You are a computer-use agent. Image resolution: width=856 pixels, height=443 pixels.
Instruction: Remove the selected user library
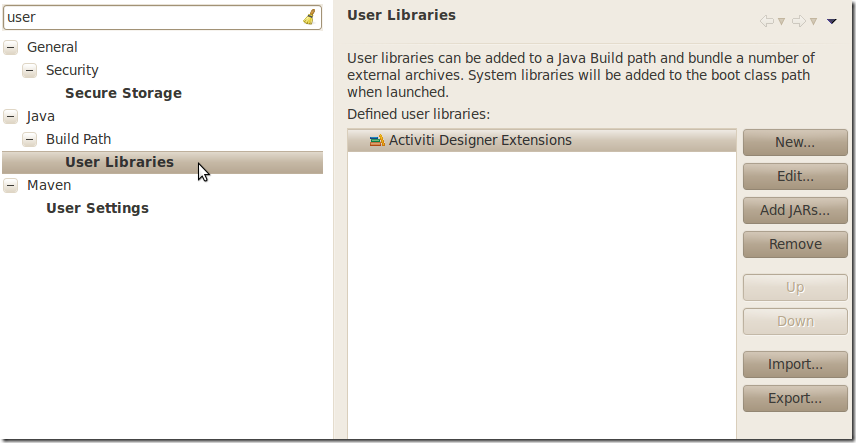(795, 244)
